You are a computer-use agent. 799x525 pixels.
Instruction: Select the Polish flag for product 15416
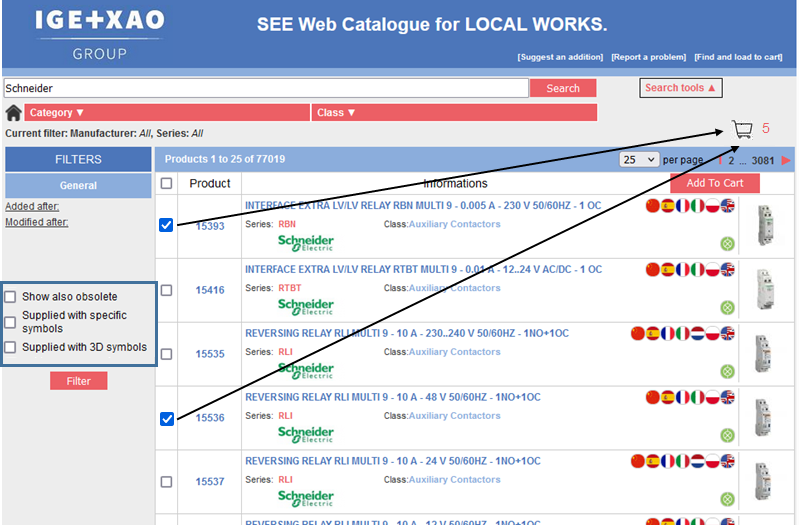(x=712, y=270)
